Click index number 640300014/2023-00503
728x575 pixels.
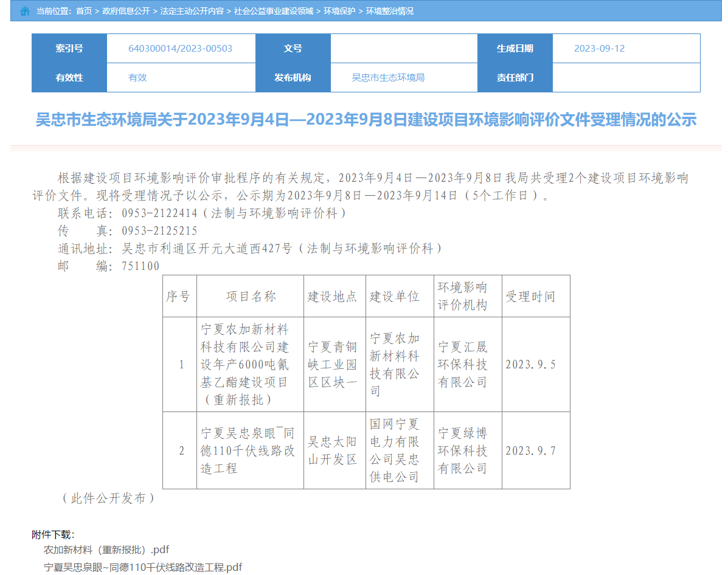[180, 49]
